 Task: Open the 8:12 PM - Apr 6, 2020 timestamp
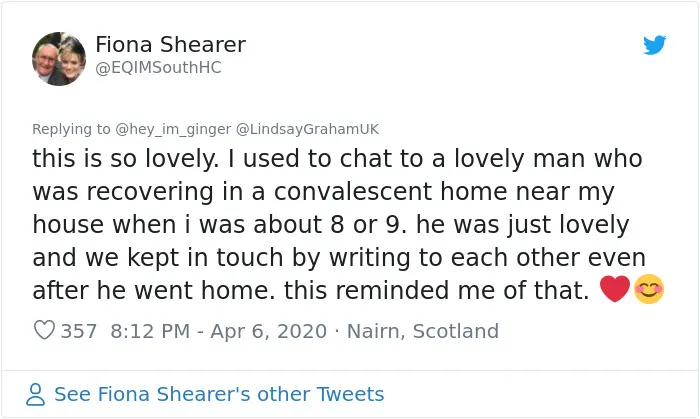pyautogui.click(x=219, y=331)
